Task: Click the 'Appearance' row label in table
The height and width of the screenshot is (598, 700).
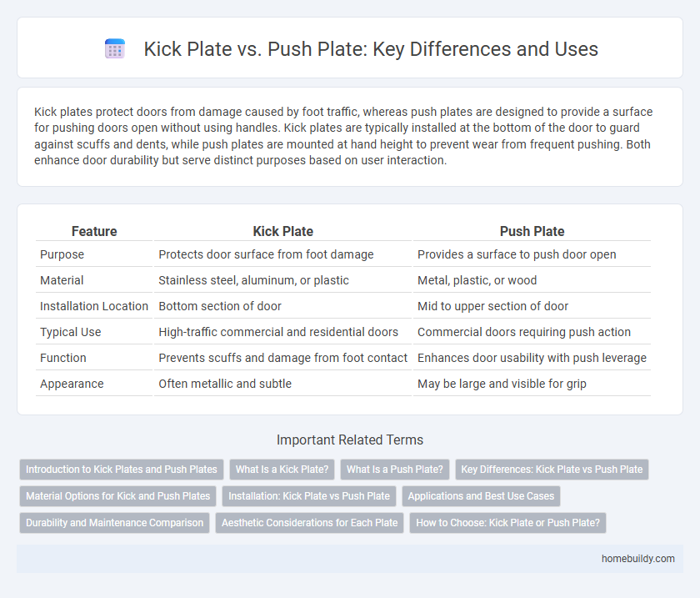Action: tap(71, 384)
